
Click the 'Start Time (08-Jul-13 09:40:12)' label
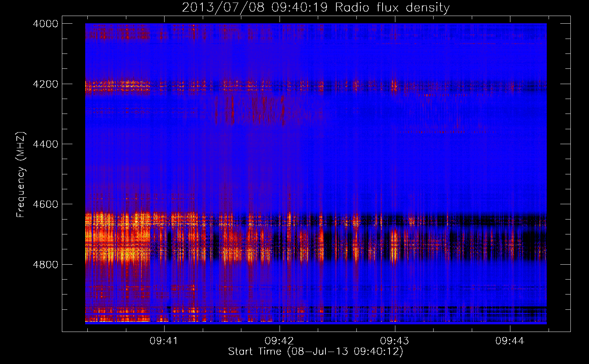pyautogui.click(x=316, y=352)
